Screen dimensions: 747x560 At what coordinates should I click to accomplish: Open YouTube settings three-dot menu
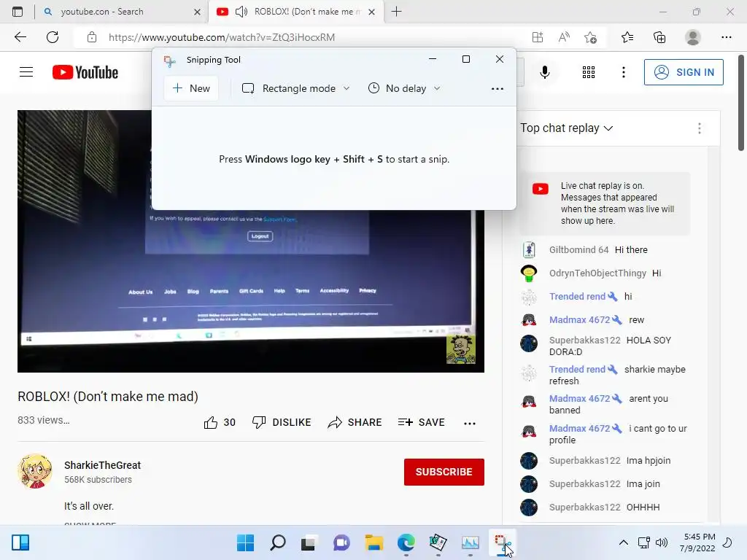coord(623,72)
